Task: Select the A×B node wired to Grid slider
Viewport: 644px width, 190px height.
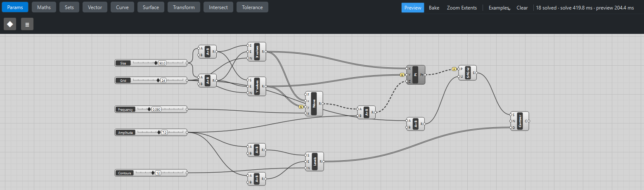Action: (x=208, y=81)
